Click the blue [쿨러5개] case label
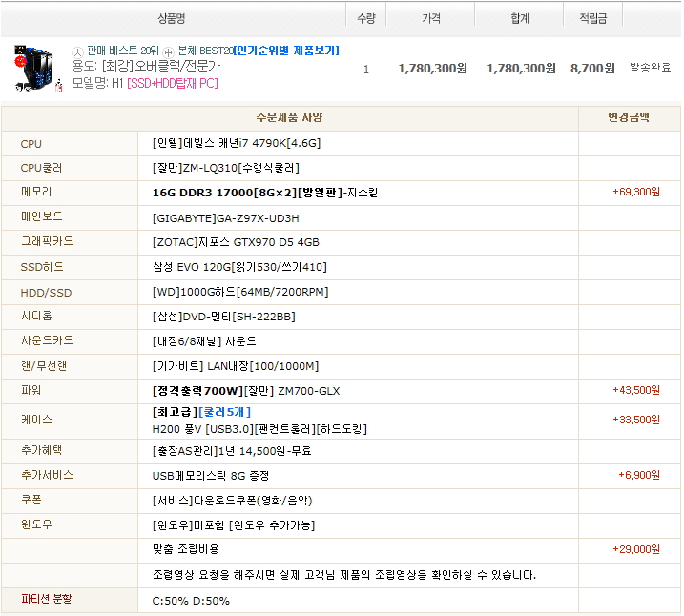 (x=224, y=412)
